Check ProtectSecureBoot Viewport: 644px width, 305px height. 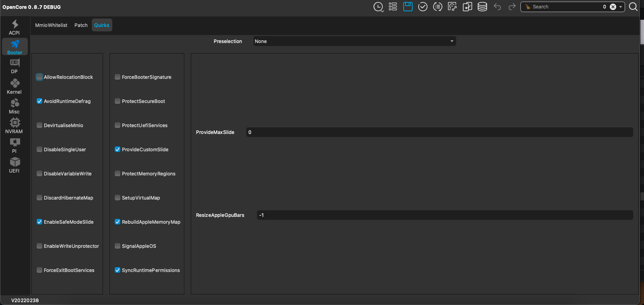[x=118, y=101]
